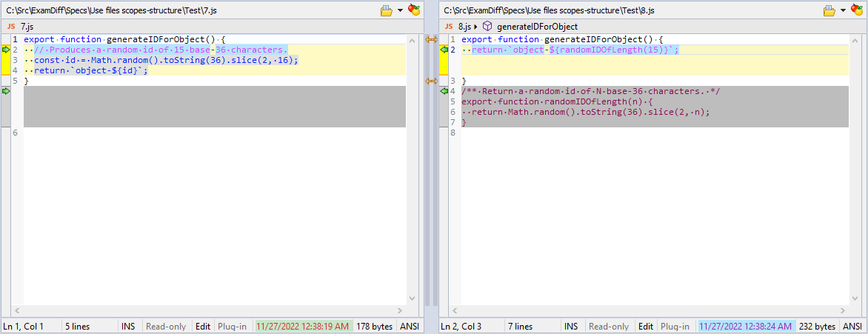Image resolution: width=868 pixels, height=334 pixels.
Task: Click Edit in right pane status bar
Action: [646, 327]
